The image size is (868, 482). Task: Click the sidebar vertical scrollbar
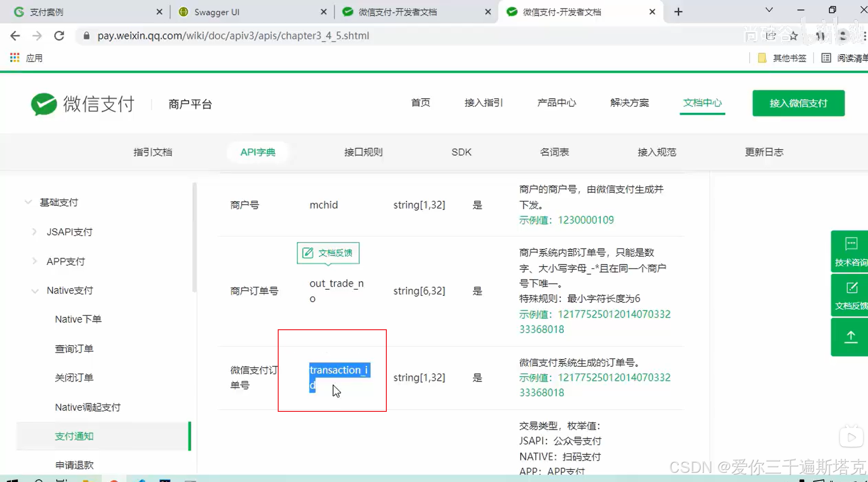tap(194, 238)
